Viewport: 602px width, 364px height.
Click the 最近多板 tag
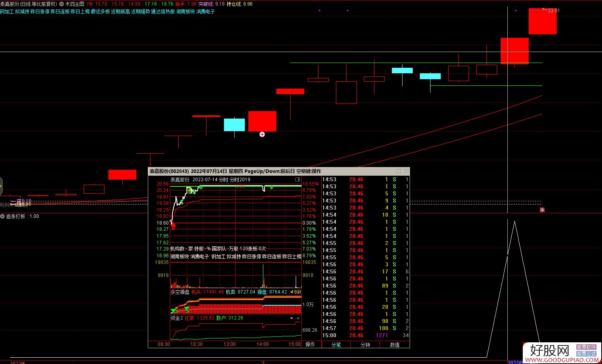click(100, 11)
